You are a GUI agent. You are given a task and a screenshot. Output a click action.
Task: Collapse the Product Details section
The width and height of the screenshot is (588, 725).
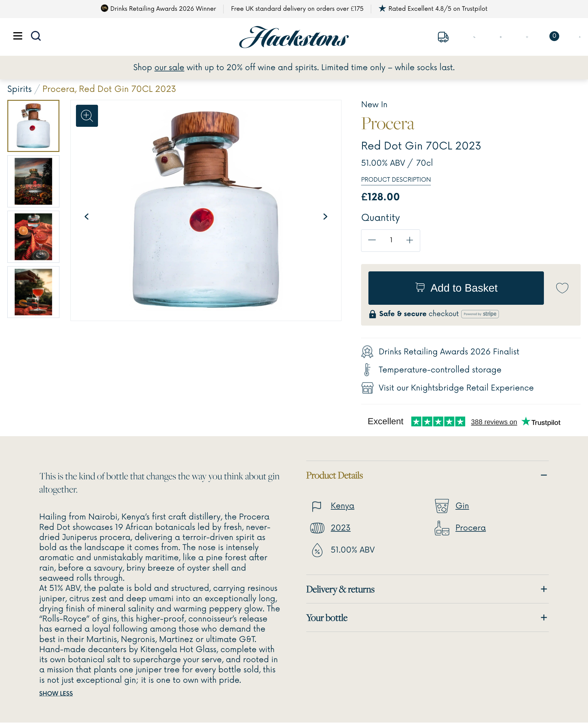(x=544, y=475)
